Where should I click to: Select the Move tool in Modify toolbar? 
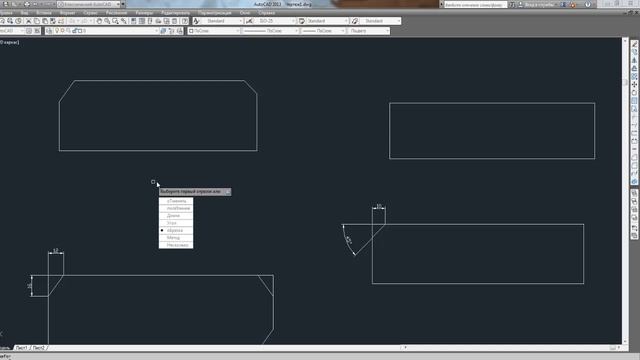tap(634, 84)
